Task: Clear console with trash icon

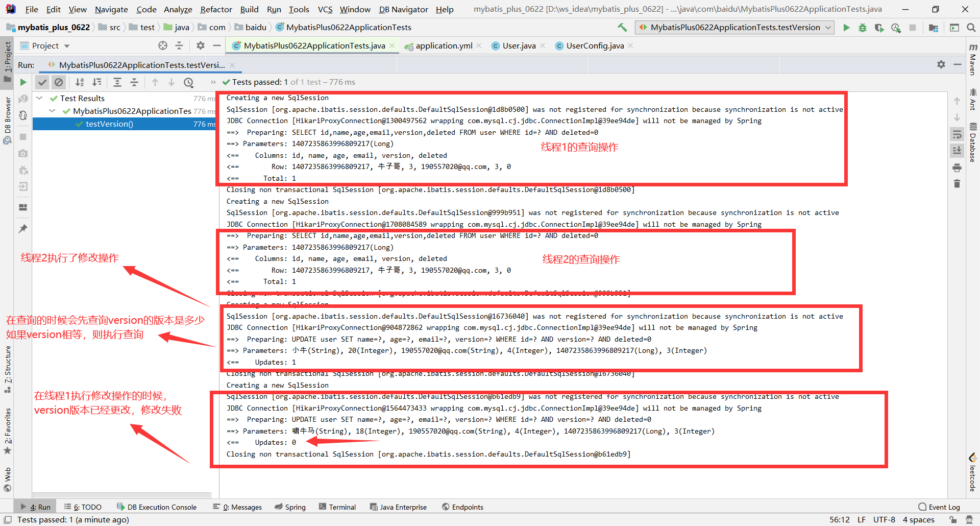Action: [x=957, y=183]
